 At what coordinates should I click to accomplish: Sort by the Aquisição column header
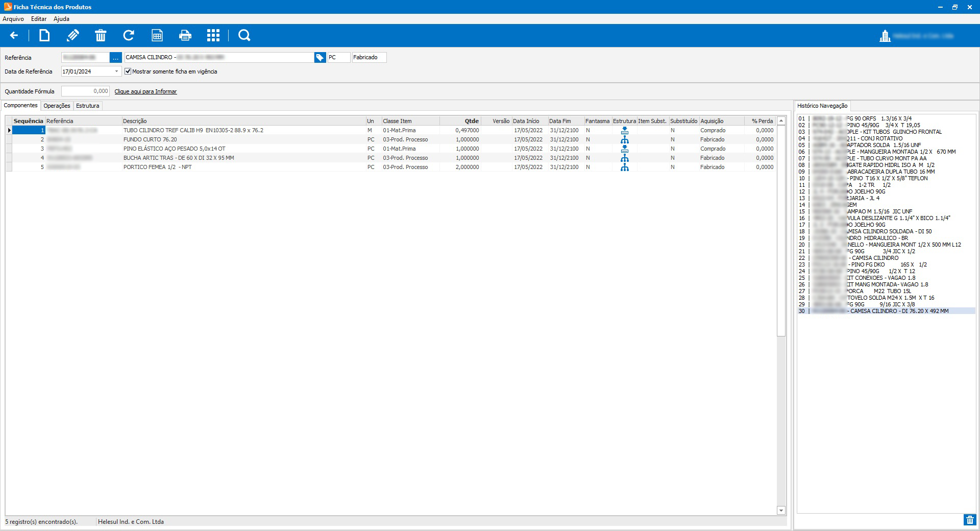pyautogui.click(x=722, y=121)
